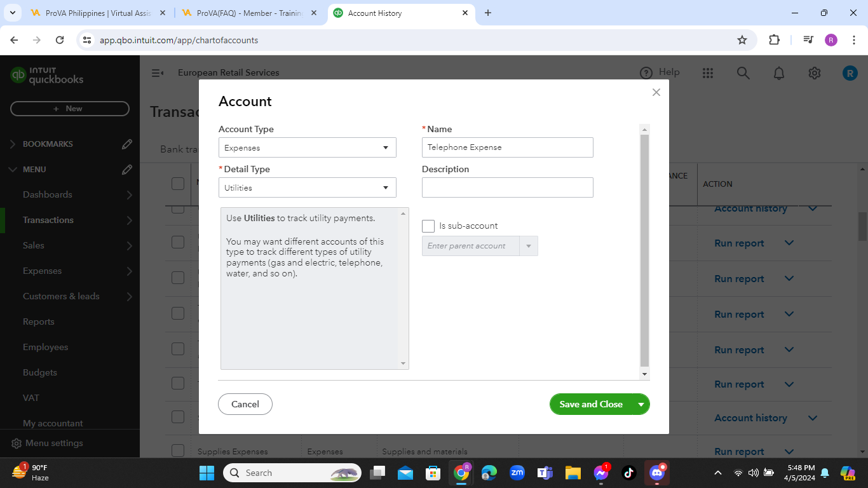Viewport: 868px width, 488px height.
Task: Open a new browser tab
Action: [488, 13]
